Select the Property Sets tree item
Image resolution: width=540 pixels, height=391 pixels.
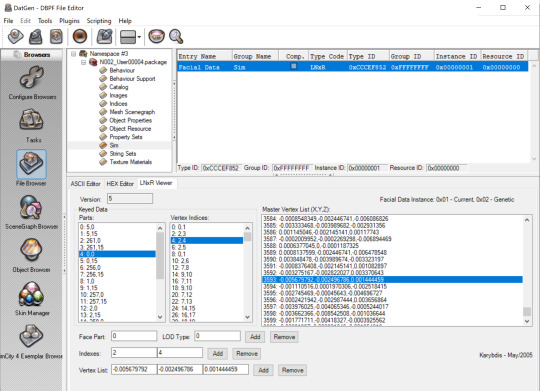(x=126, y=137)
